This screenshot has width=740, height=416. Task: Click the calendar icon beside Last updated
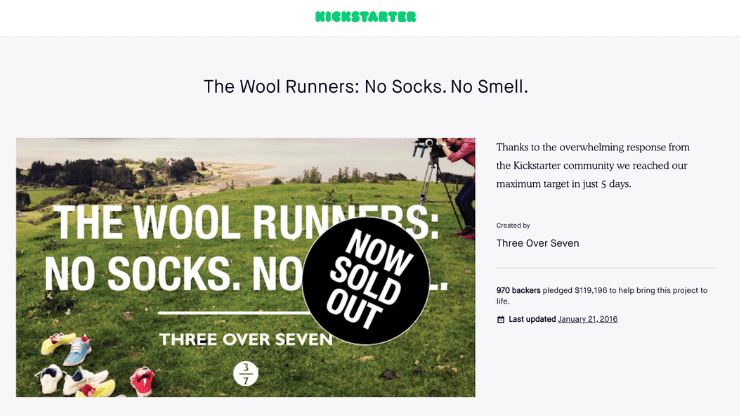[x=501, y=320]
